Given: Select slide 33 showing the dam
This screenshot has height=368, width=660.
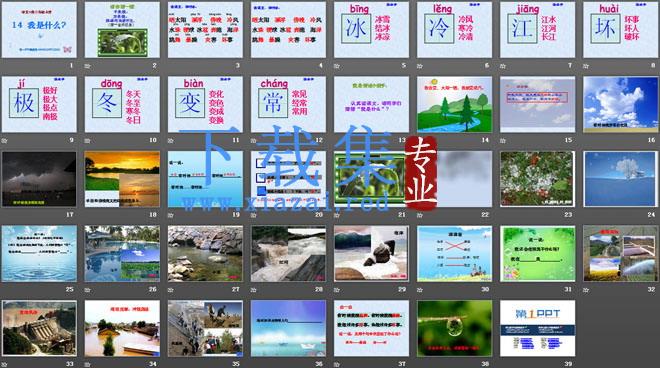Looking at the screenshot, I should click(39, 328).
